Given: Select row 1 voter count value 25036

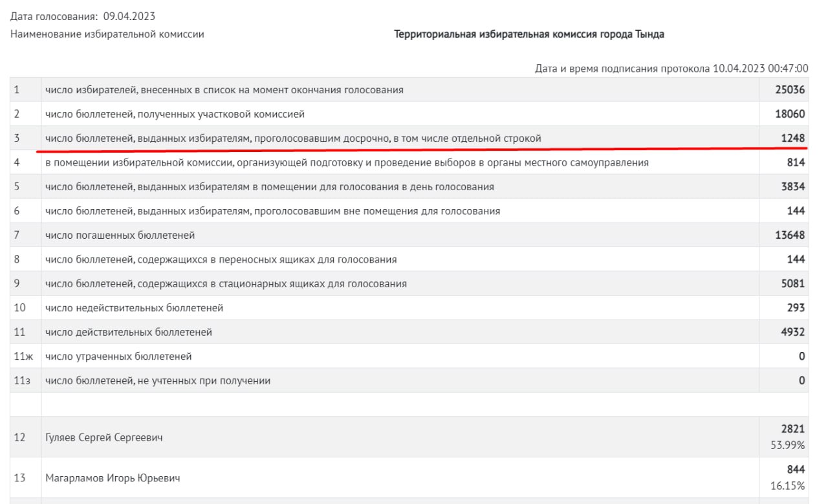Looking at the screenshot, I should point(789,90).
